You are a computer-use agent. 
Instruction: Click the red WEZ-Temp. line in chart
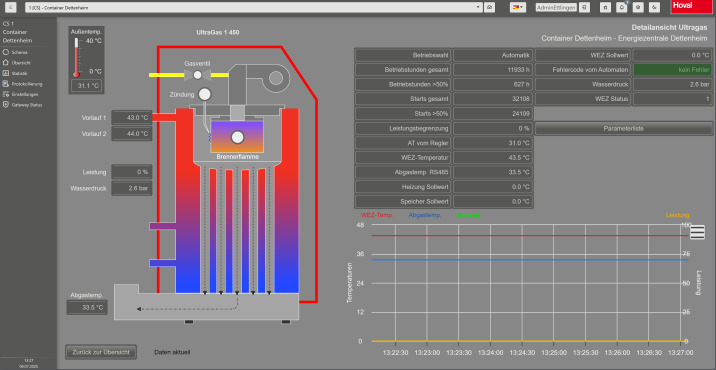(x=530, y=236)
